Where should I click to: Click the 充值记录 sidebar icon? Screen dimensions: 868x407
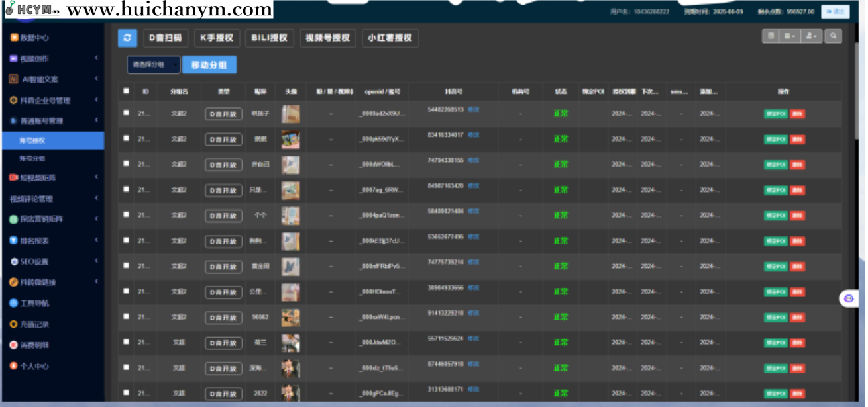(x=13, y=324)
